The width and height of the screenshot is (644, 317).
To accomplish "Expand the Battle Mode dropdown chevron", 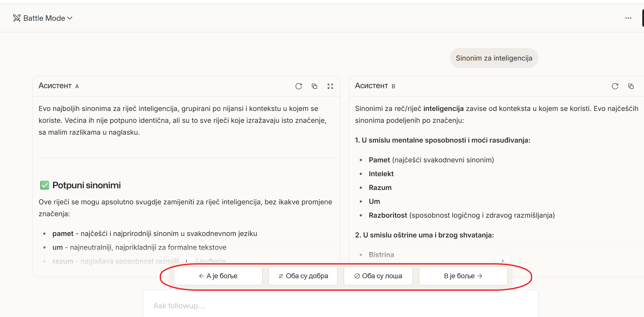I will [70, 18].
